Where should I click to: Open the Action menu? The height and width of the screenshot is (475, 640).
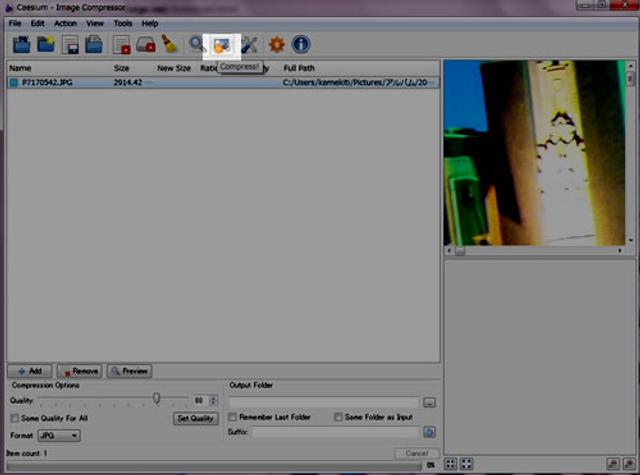[65, 22]
